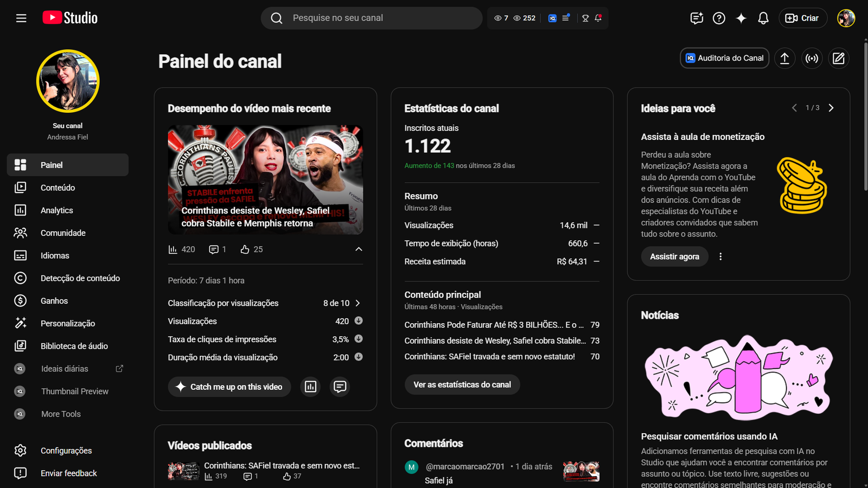
Task: Click the channel profile picture in sidebar
Action: tap(68, 81)
